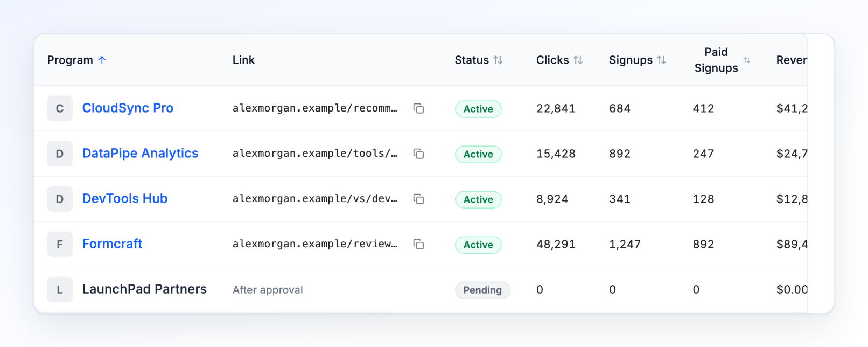Click the 'After approval' link placeholder

(x=268, y=290)
